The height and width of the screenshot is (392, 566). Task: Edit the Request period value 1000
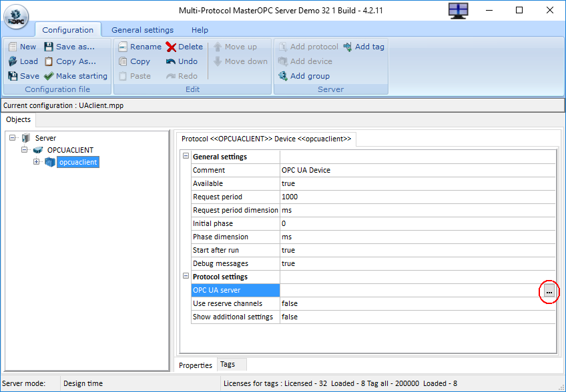click(x=418, y=197)
